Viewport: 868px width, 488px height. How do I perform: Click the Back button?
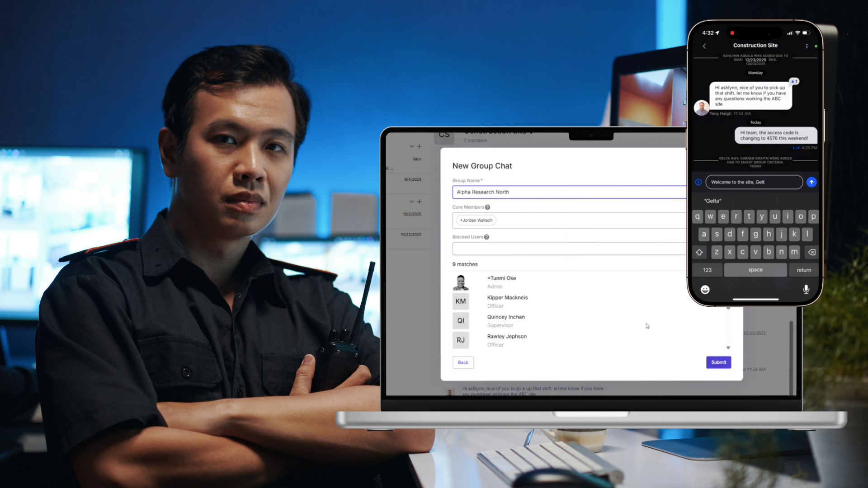tap(463, 362)
